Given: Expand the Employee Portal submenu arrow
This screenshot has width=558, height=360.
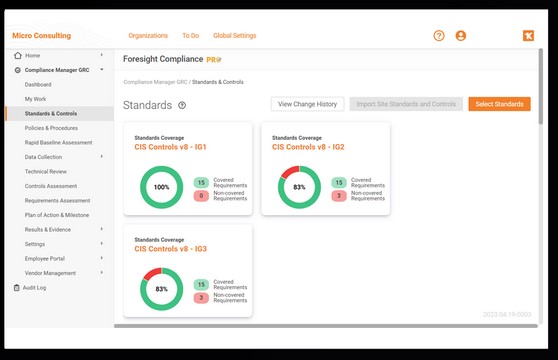Looking at the screenshot, I should click(x=102, y=258).
